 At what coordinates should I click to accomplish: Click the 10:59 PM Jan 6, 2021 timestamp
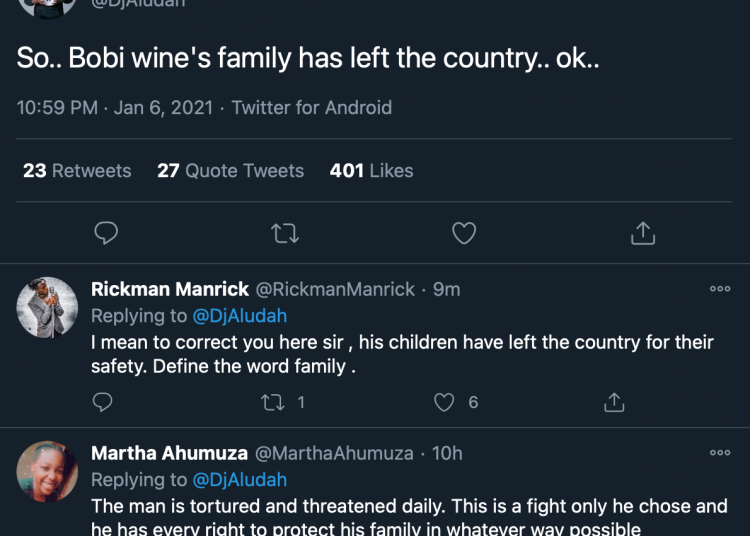pos(115,107)
